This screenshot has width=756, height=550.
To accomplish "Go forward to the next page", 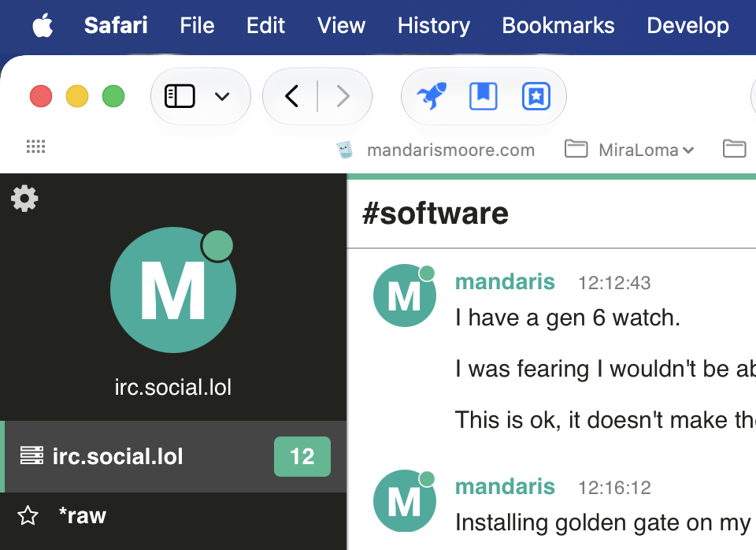I will point(343,96).
